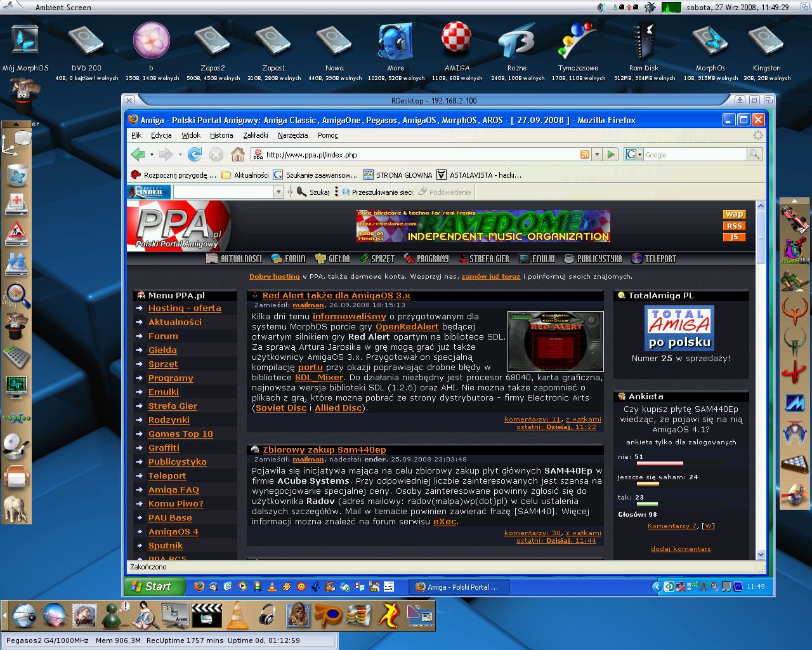Open the search engine selector dropdown
Image resolution: width=812 pixels, height=650 pixels.
pyautogui.click(x=634, y=154)
